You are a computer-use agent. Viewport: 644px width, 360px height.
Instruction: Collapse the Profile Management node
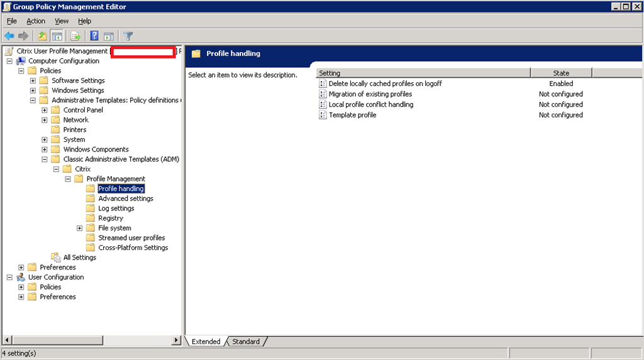click(x=68, y=179)
